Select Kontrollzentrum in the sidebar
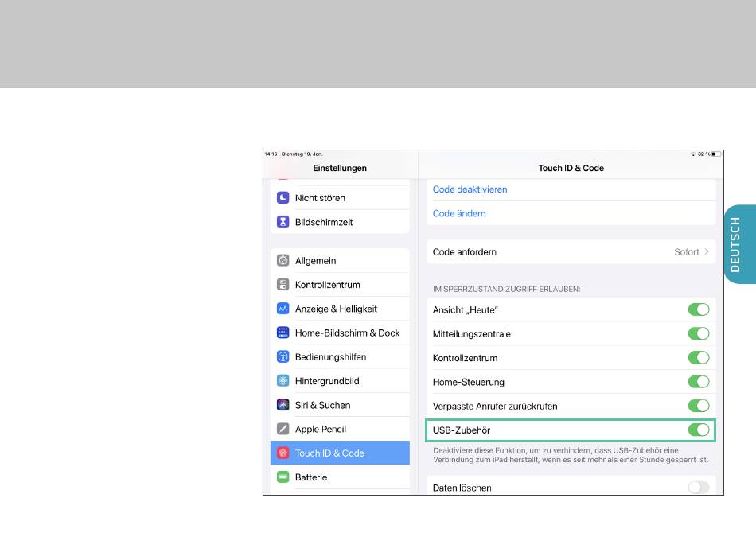The image size is (756, 533). pyautogui.click(x=340, y=284)
